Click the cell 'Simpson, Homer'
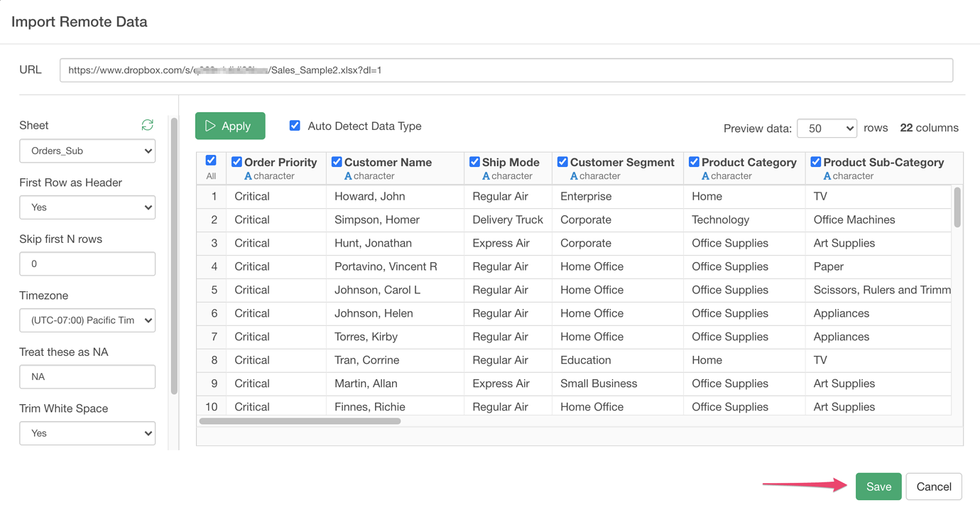980x510 pixels. (x=395, y=219)
